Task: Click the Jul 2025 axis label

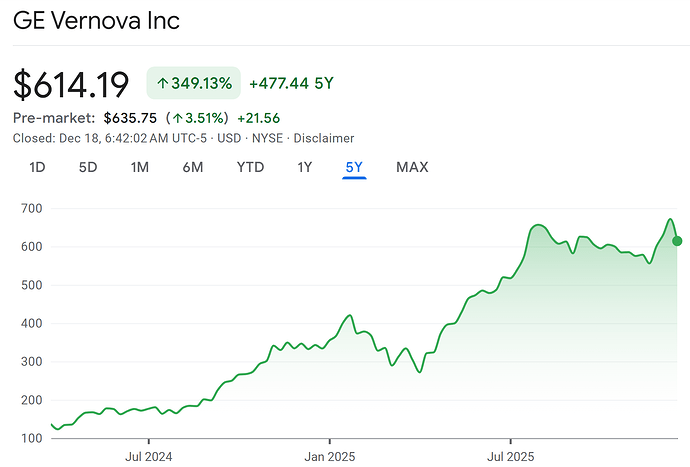Action: (x=510, y=457)
